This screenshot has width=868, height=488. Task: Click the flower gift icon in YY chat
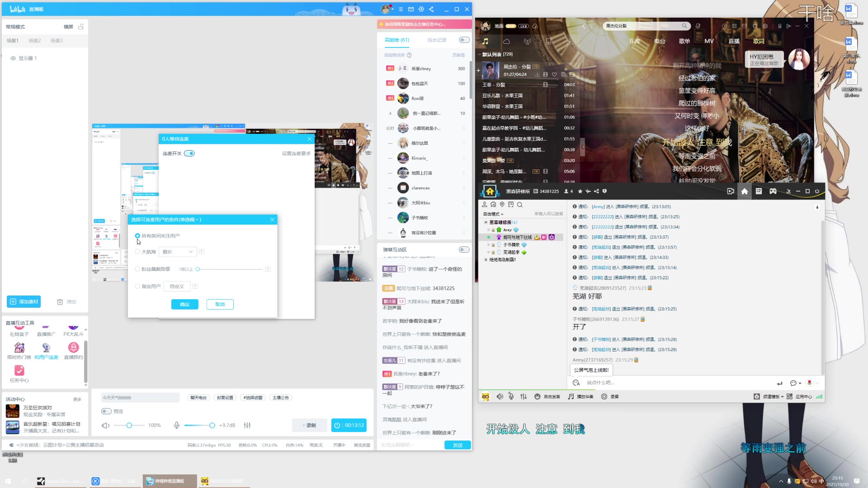tap(809, 383)
